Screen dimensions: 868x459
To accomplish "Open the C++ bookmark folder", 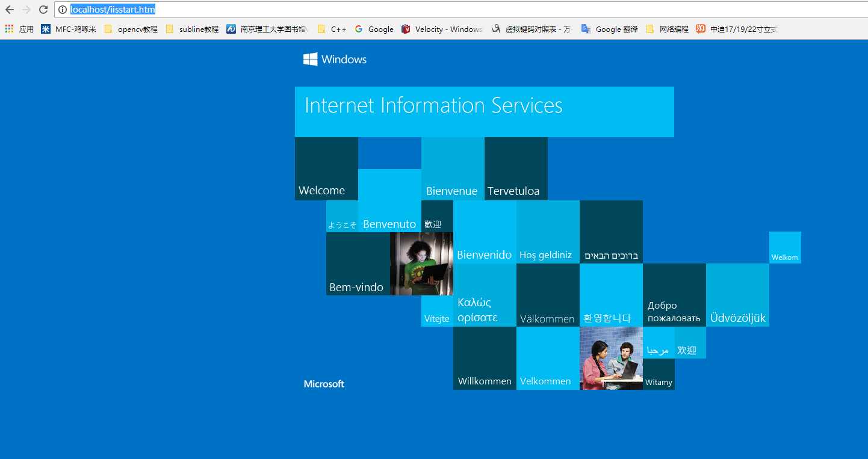I will point(332,29).
